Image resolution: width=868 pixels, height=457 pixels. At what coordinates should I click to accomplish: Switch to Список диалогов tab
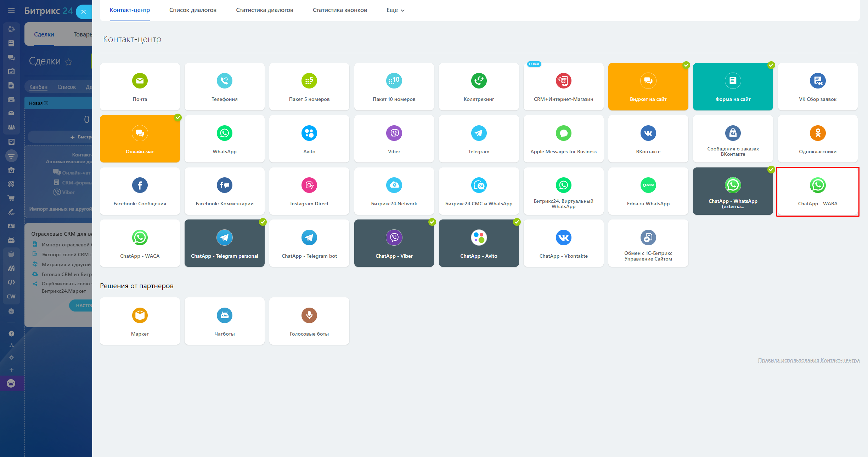click(x=193, y=10)
